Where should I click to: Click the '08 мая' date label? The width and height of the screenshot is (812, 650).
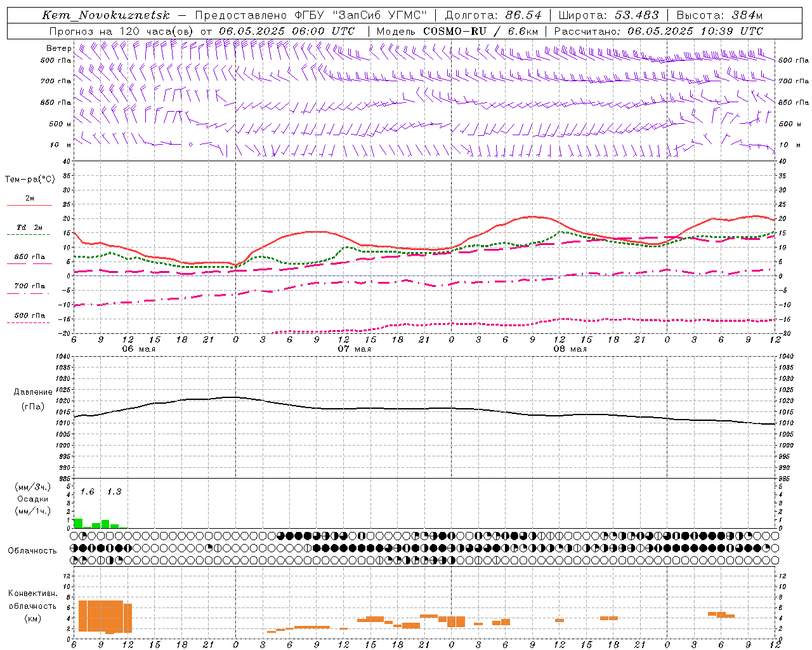pos(570,349)
